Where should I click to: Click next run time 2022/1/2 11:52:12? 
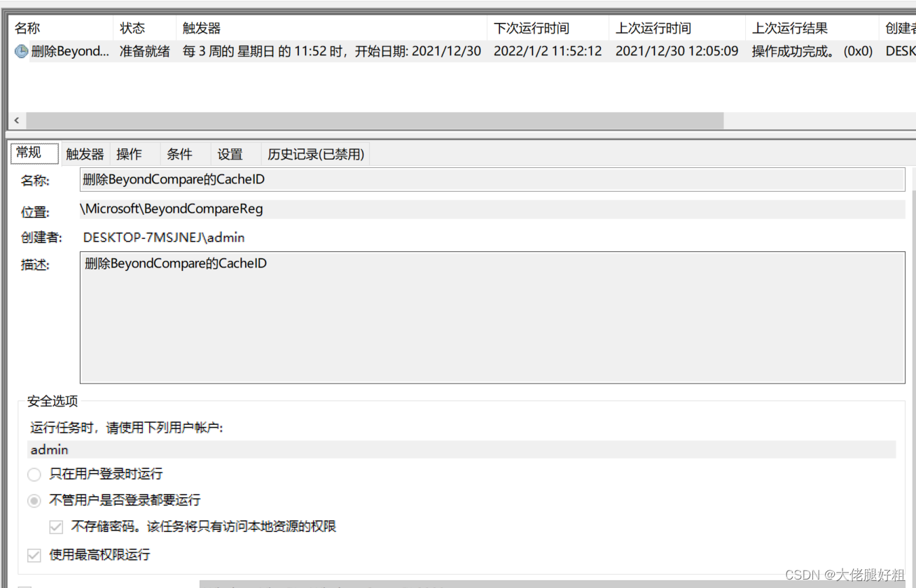coord(548,51)
